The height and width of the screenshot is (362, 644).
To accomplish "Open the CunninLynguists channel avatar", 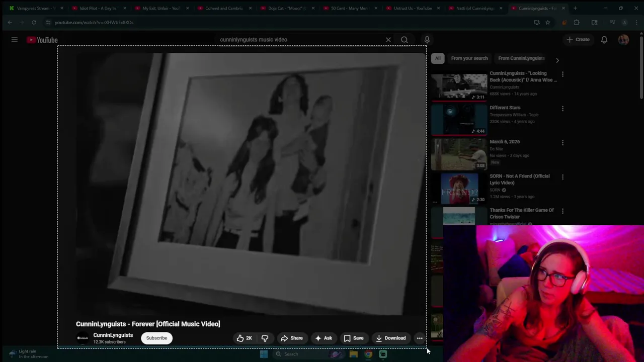I will [83, 338].
